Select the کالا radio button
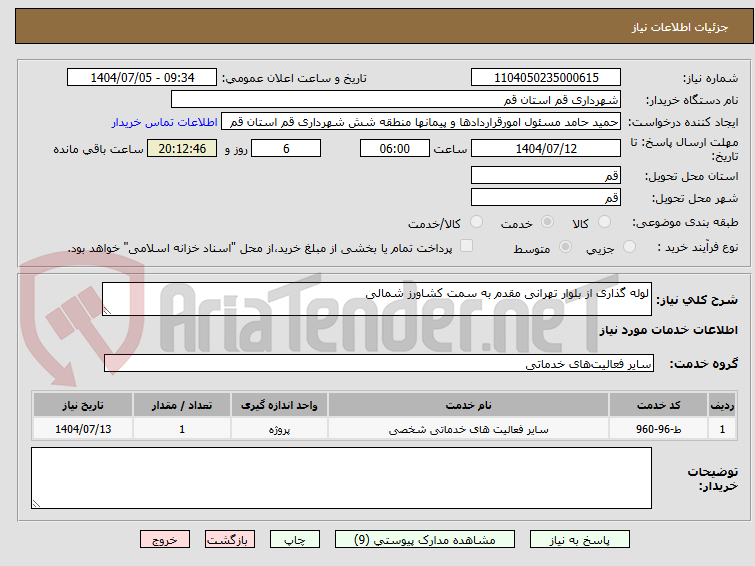This screenshot has width=755, height=566. tap(604, 222)
